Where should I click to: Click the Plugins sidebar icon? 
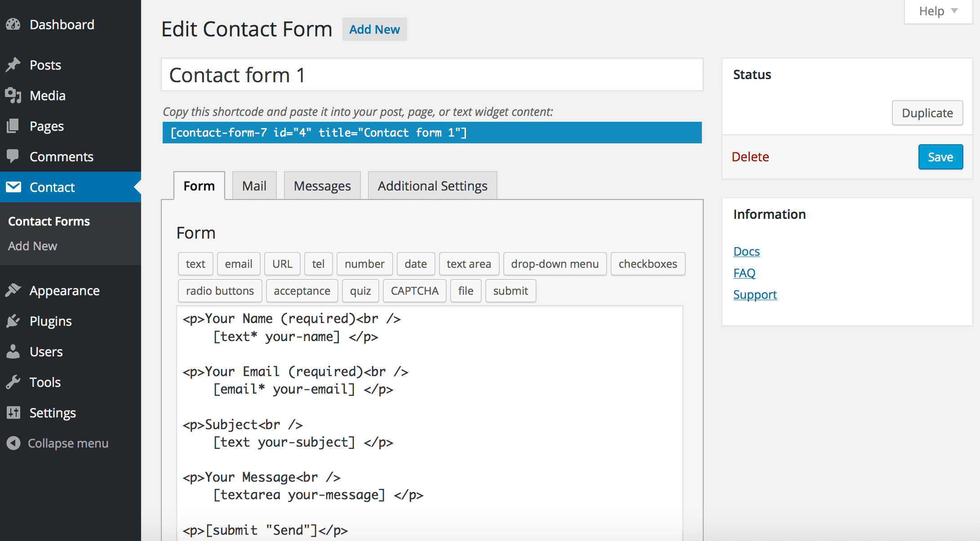13,320
